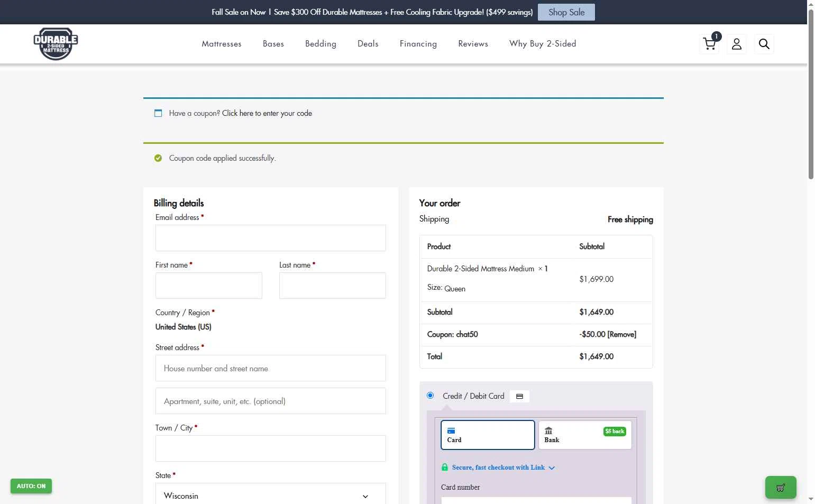Click into the Last name field
This screenshot has width=815, height=504.
tap(333, 286)
